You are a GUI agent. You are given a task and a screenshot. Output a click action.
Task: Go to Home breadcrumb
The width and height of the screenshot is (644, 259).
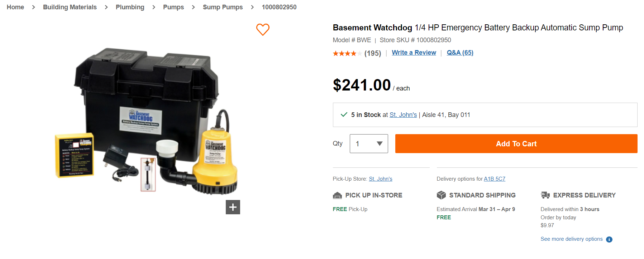pos(15,7)
